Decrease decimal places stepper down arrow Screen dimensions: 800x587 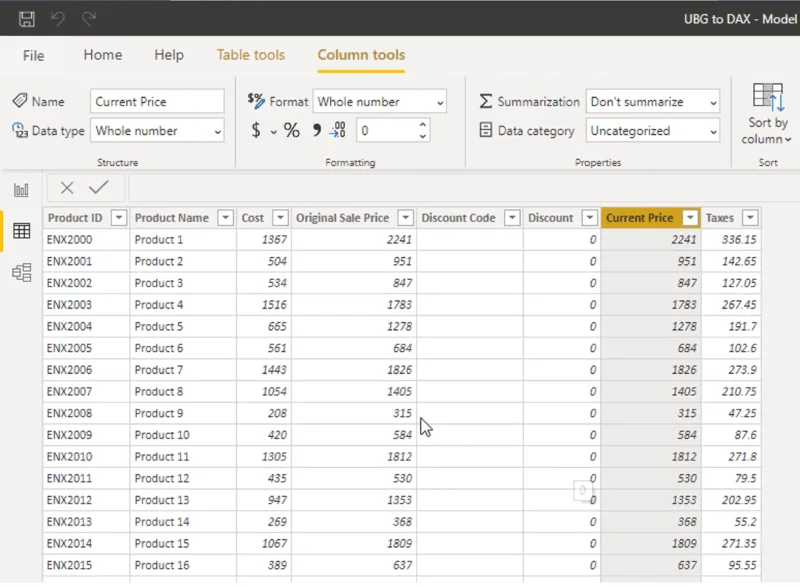(x=422, y=136)
